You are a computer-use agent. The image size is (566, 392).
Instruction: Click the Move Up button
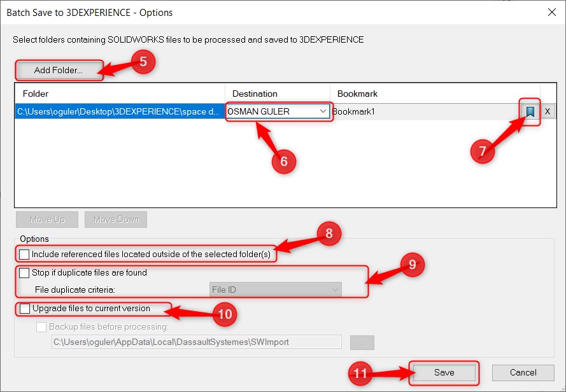[47, 220]
